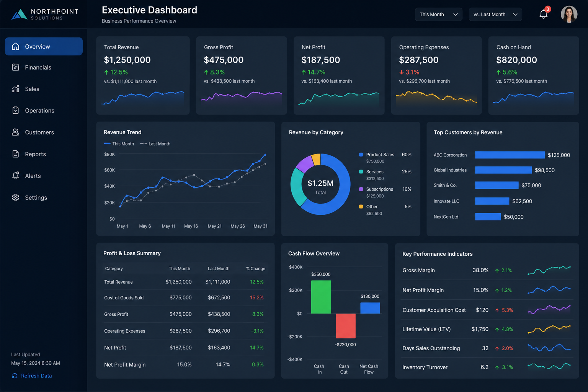Open the user profile avatar
The height and width of the screenshot is (392, 588).
click(569, 14)
